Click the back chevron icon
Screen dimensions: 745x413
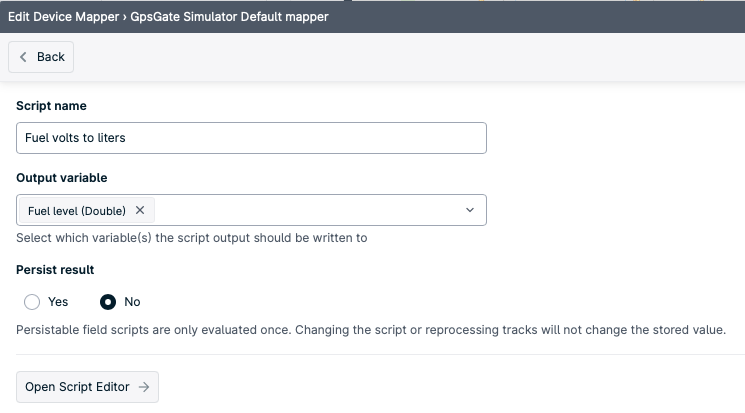24,57
